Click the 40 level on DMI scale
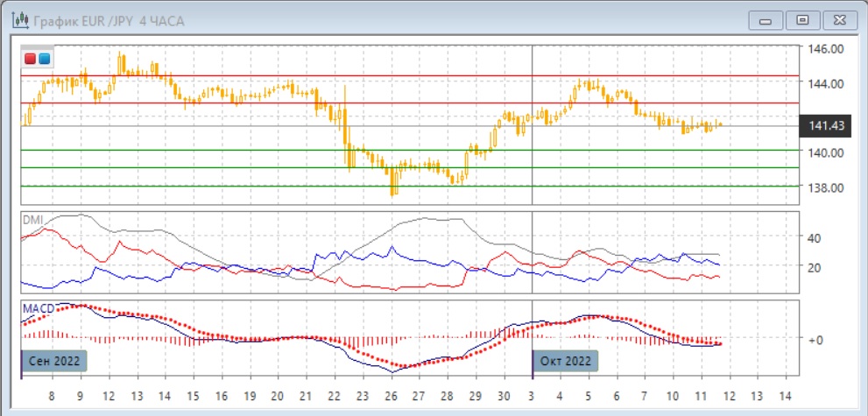Screen dimensions: 868x416 click(813, 238)
